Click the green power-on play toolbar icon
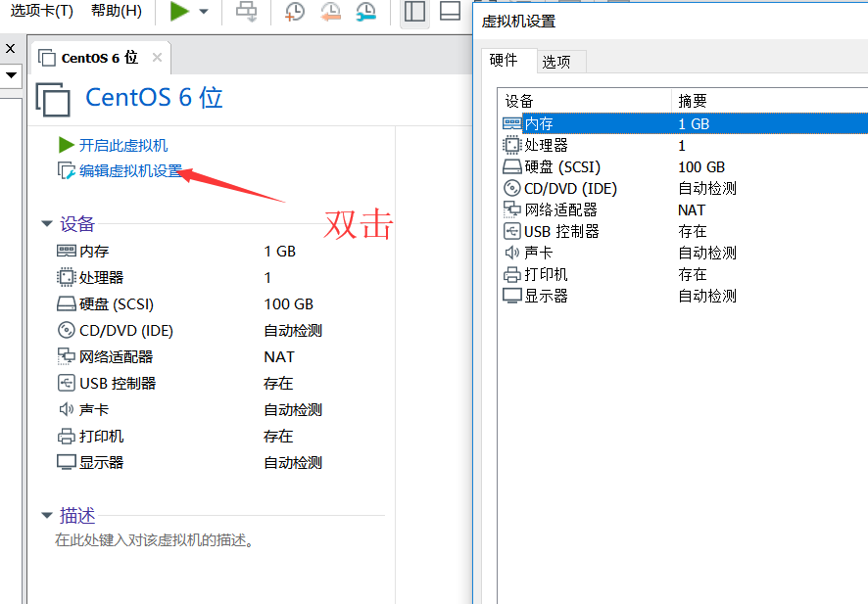The height and width of the screenshot is (604, 868). (179, 11)
